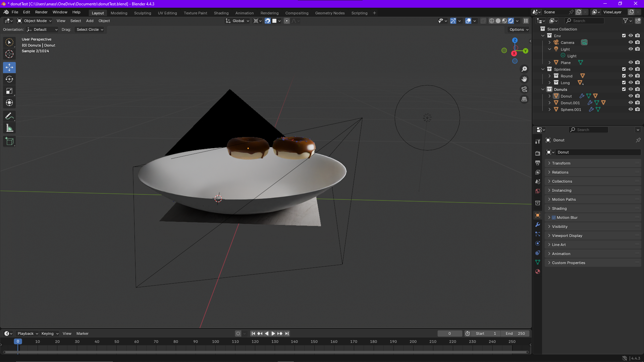
Task: Open the Drag Select Circle dropdown
Action: pyautogui.click(x=90, y=29)
